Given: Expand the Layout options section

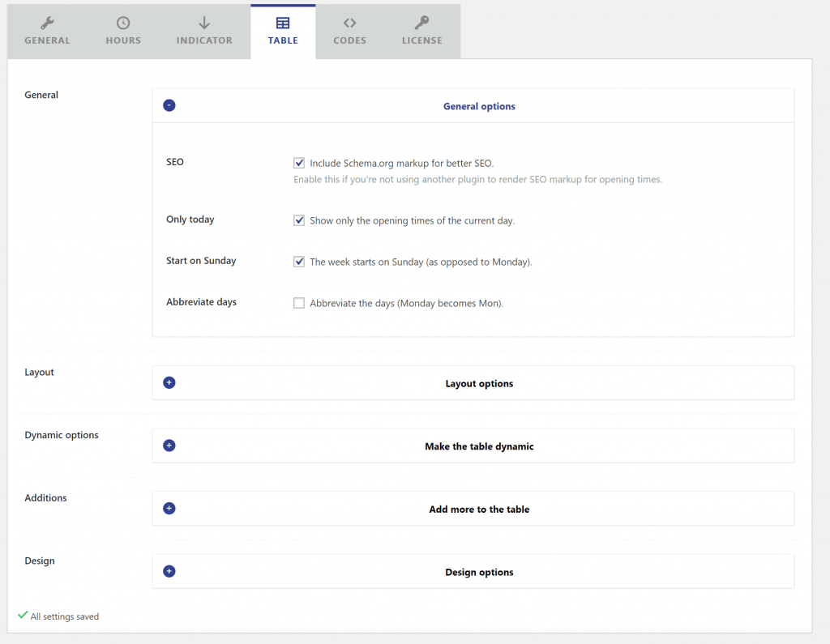Looking at the screenshot, I should click(x=479, y=383).
